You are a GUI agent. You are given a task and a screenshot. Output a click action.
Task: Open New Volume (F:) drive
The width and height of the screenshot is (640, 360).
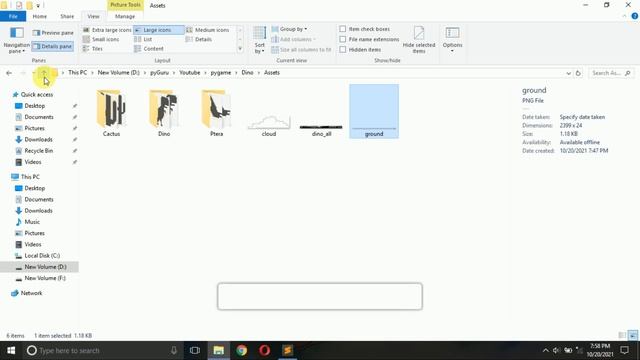coord(45,278)
